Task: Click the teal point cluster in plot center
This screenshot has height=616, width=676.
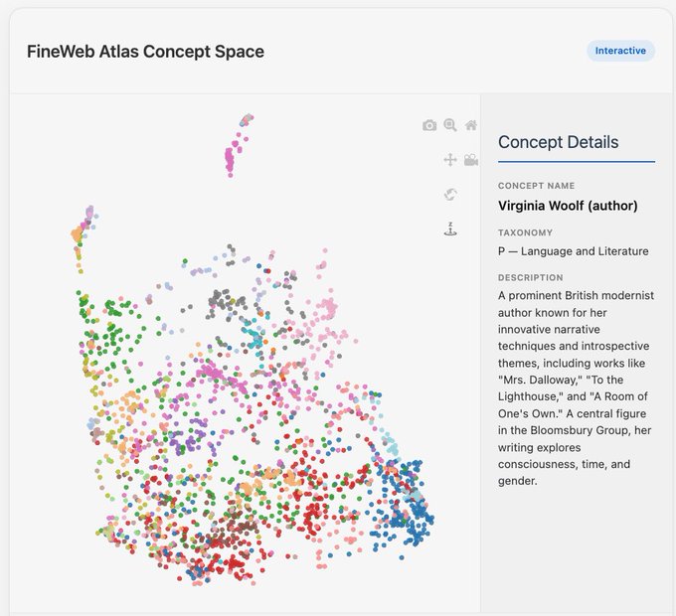Action: [x=255, y=338]
